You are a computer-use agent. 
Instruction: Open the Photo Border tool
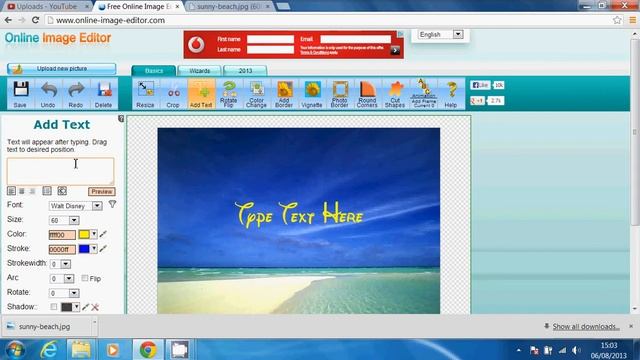340,94
